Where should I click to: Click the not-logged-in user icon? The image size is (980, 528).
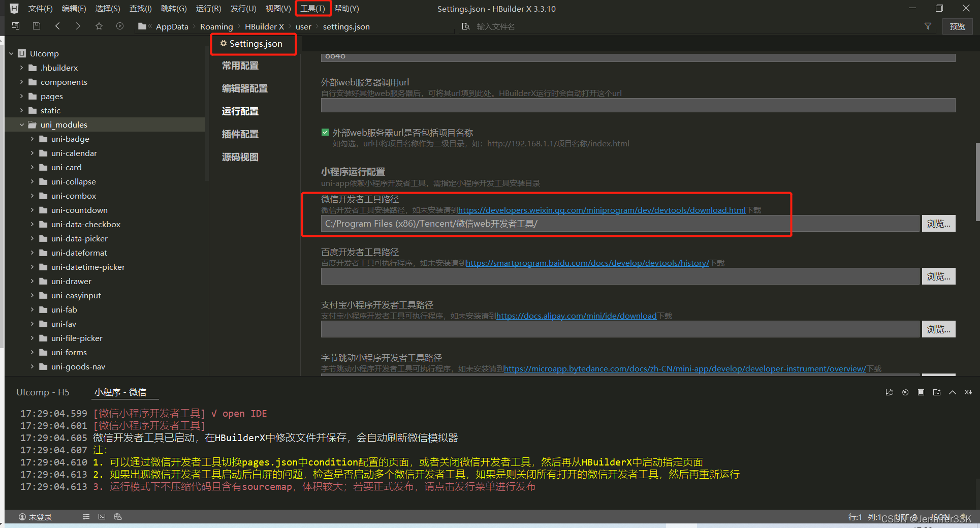22,517
